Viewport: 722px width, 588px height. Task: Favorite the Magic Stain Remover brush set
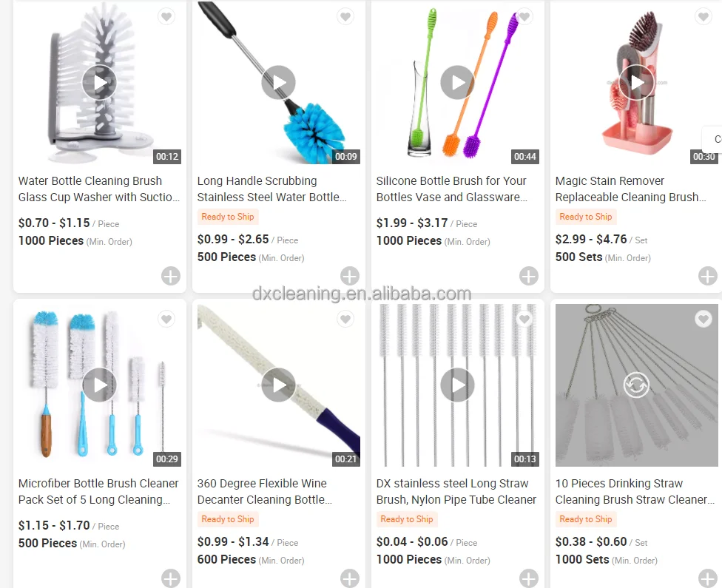coord(703,16)
